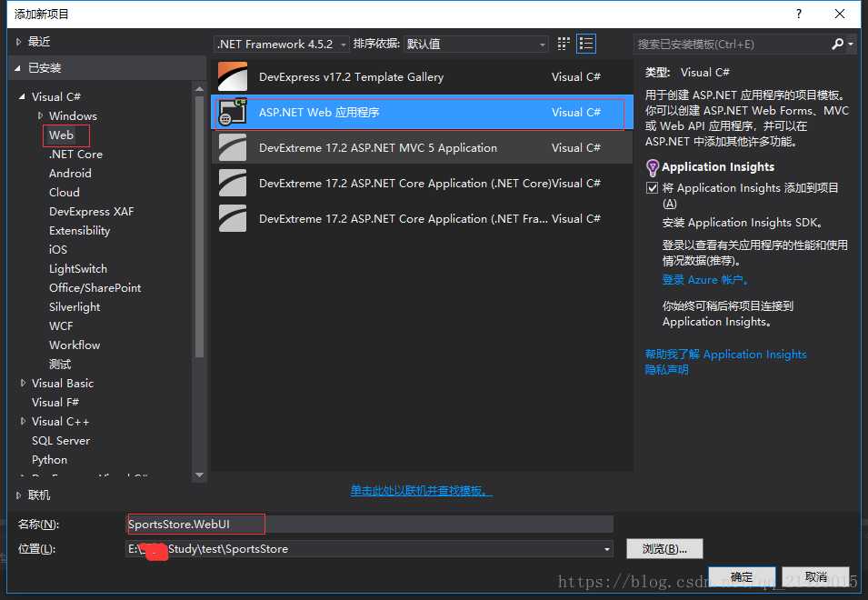The height and width of the screenshot is (600, 868).
Task: Select DevExtreme 17.2 ASP.NET MVC 5 Application
Action: (x=422, y=147)
